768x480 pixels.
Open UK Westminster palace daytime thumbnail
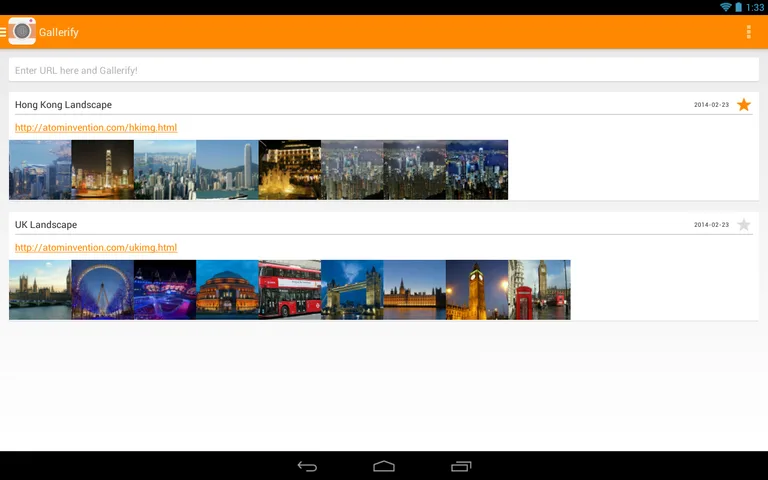[x=40, y=289]
